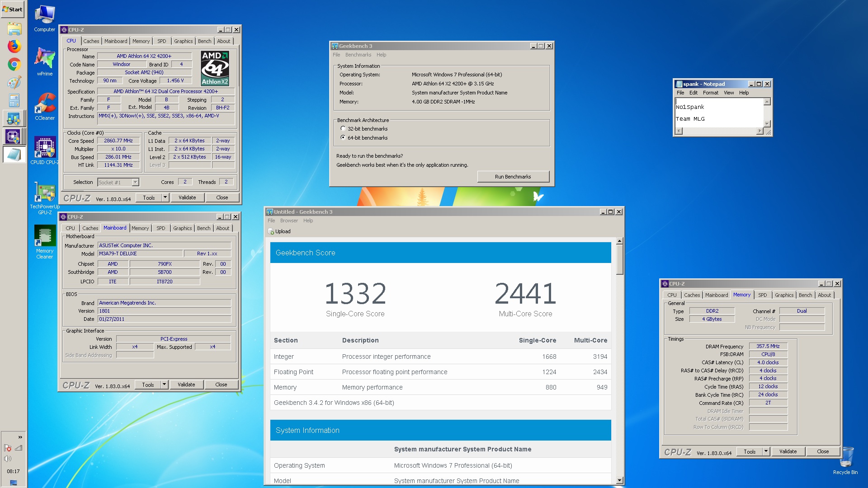Open Action Center flag tray icon
The width and height of the screenshot is (868, 488).
click(7, 448)
